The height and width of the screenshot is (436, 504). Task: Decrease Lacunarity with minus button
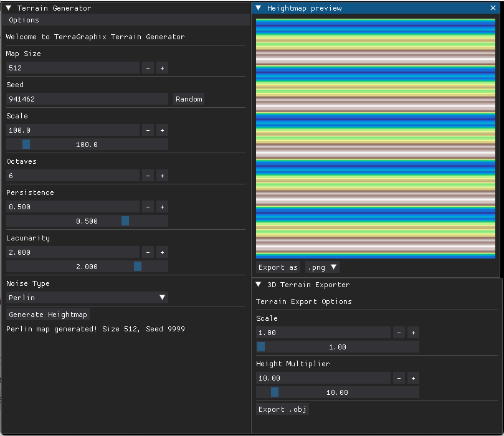click(148, 252)
